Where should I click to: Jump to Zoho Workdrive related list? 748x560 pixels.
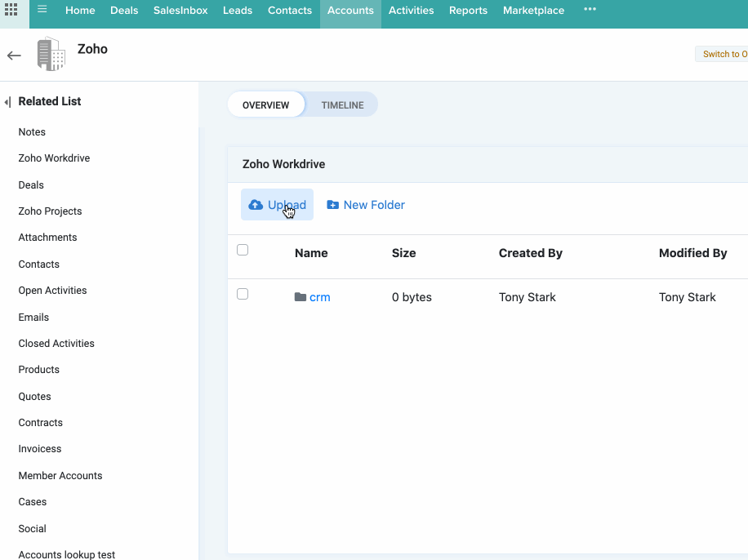coord(54,158)
